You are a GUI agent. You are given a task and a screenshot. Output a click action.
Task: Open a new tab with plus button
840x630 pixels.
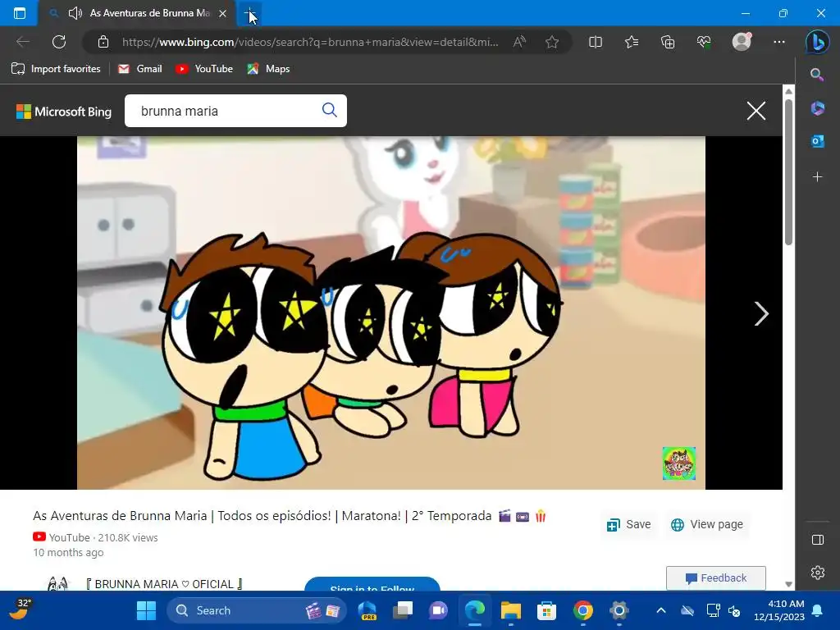pyautogui.click(x=249, y=13)
